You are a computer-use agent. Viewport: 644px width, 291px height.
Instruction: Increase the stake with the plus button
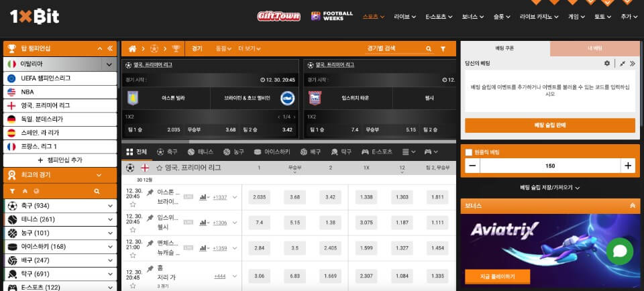(x=628, y=166)
